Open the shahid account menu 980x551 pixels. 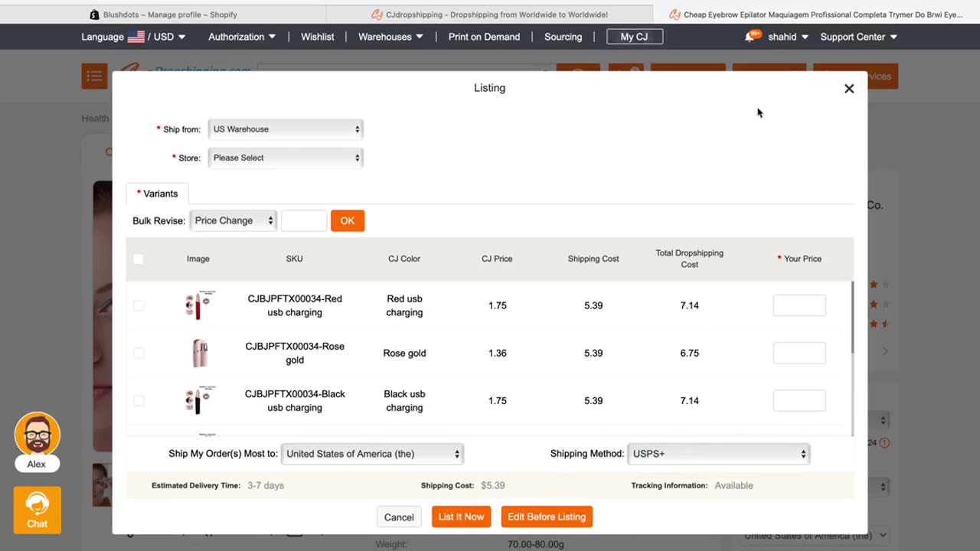point(788,37)
